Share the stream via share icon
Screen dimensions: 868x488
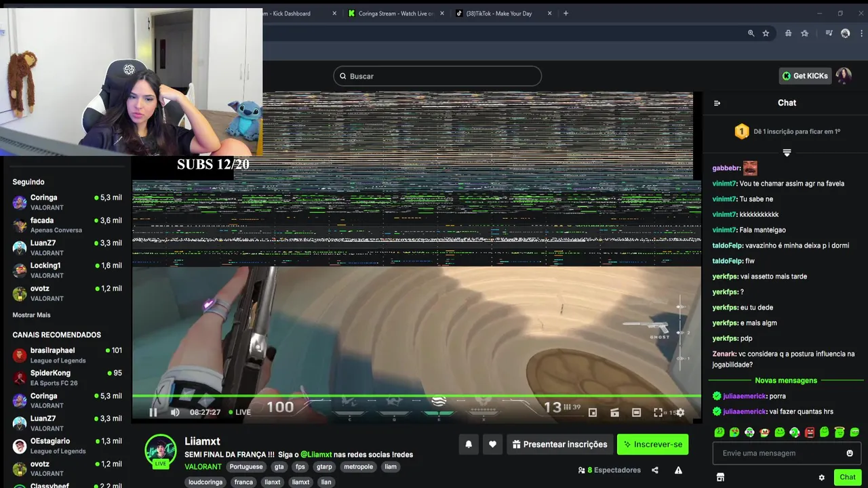(x=655, y=470)
